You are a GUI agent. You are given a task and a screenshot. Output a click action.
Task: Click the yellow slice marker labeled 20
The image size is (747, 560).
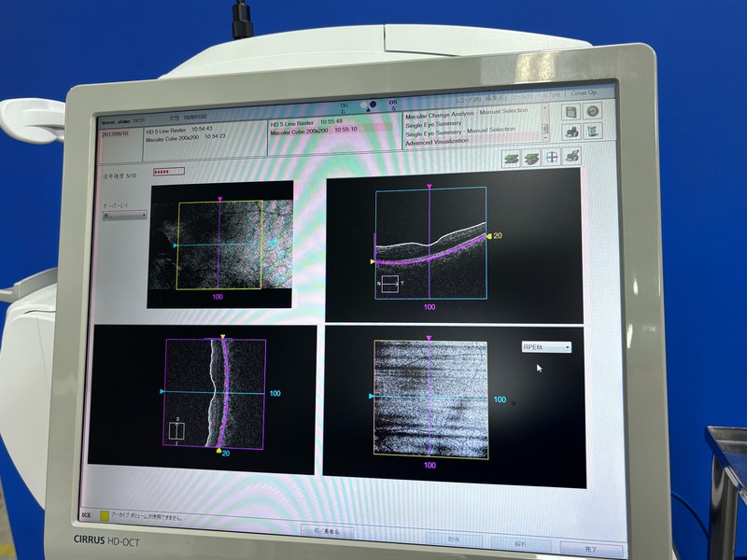[491, 236]
